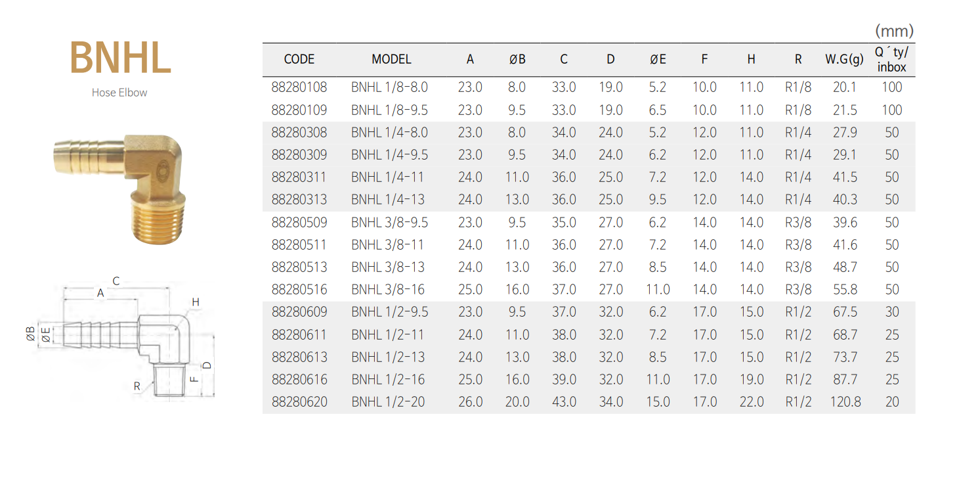Choose model BNHL 1/2-9.5
This screenshot has width=980, height=477.
389,312
